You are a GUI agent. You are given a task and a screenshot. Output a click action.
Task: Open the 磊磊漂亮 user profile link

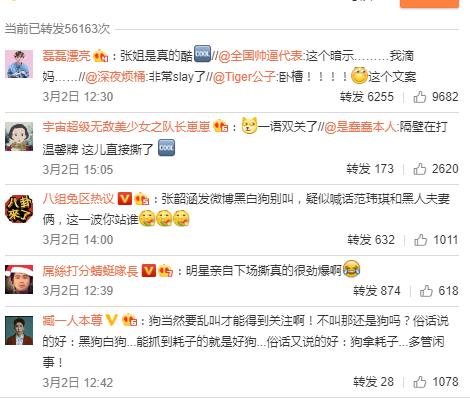(67, 56)
